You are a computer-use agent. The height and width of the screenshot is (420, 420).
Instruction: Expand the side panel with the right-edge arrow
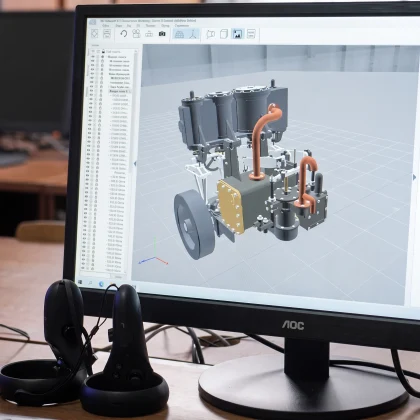pyautogui.click(x=414, y=178)
